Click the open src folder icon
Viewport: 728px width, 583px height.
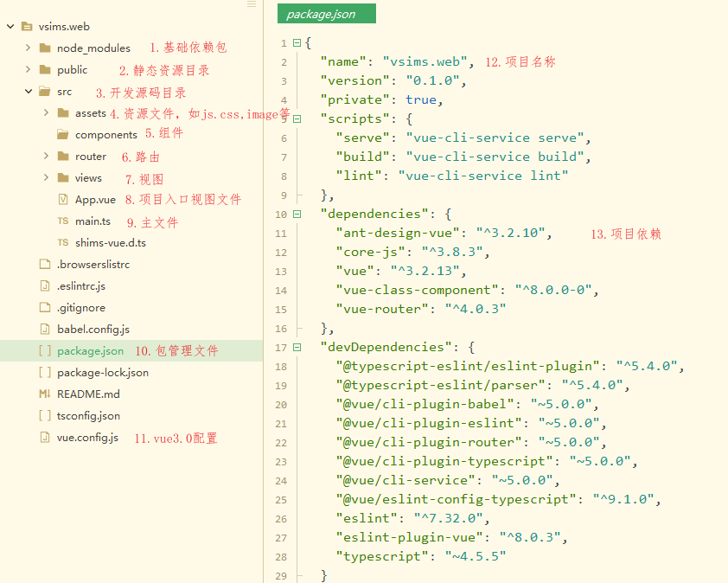[x=45, y=92]
